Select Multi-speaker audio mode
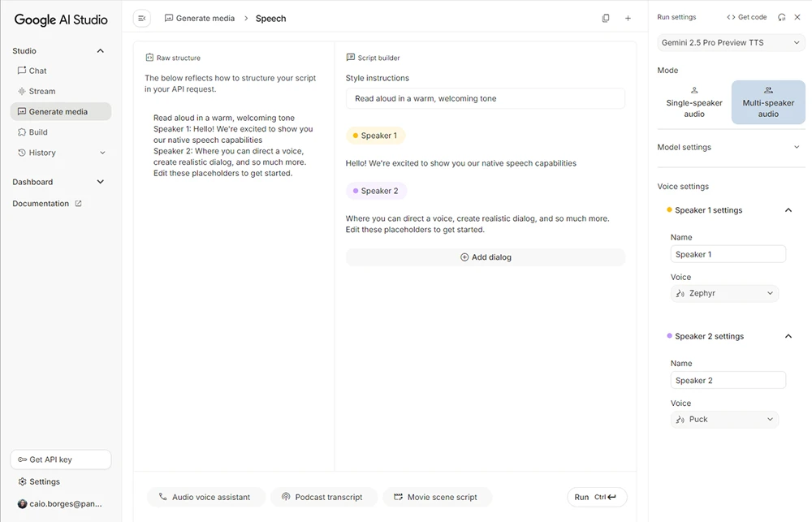This screenshot has height=522, width=812. [x=768, y=102]
